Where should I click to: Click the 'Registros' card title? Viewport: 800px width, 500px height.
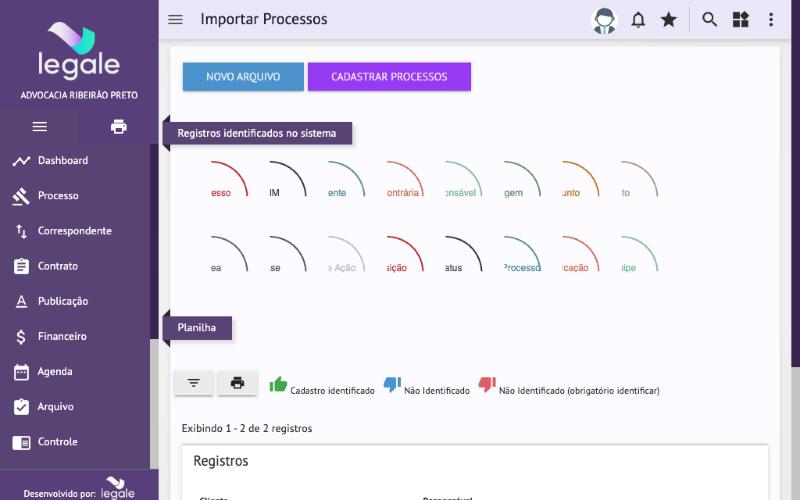click(221, 461)
